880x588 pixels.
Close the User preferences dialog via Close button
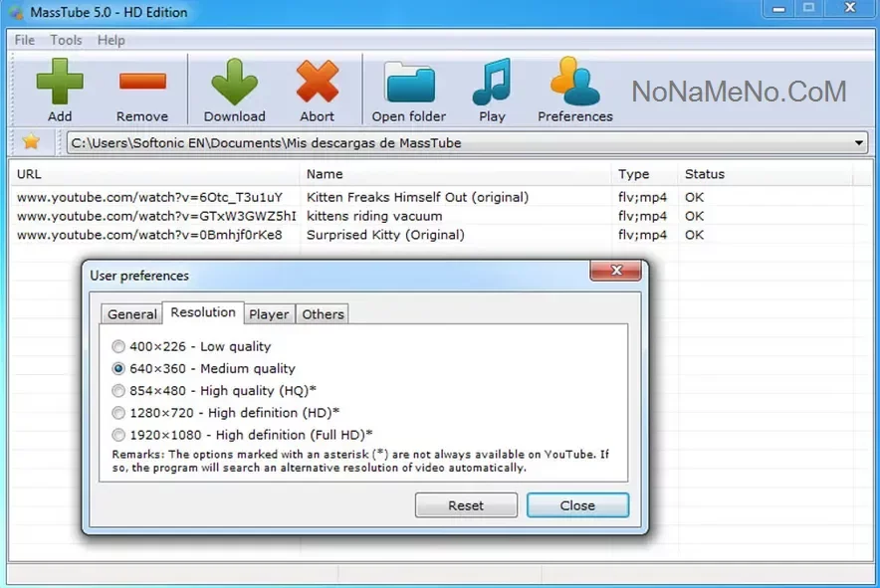[577, 505]
